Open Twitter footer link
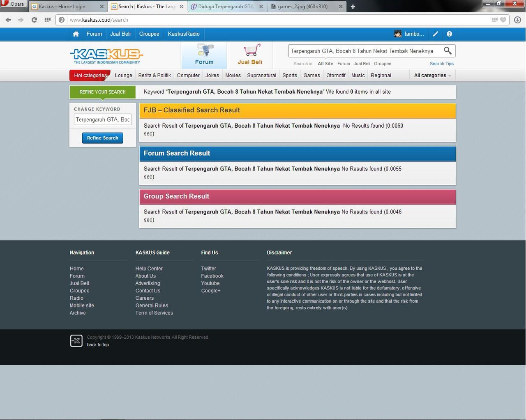This screenshot has width=526, height=420. [208, 269]
